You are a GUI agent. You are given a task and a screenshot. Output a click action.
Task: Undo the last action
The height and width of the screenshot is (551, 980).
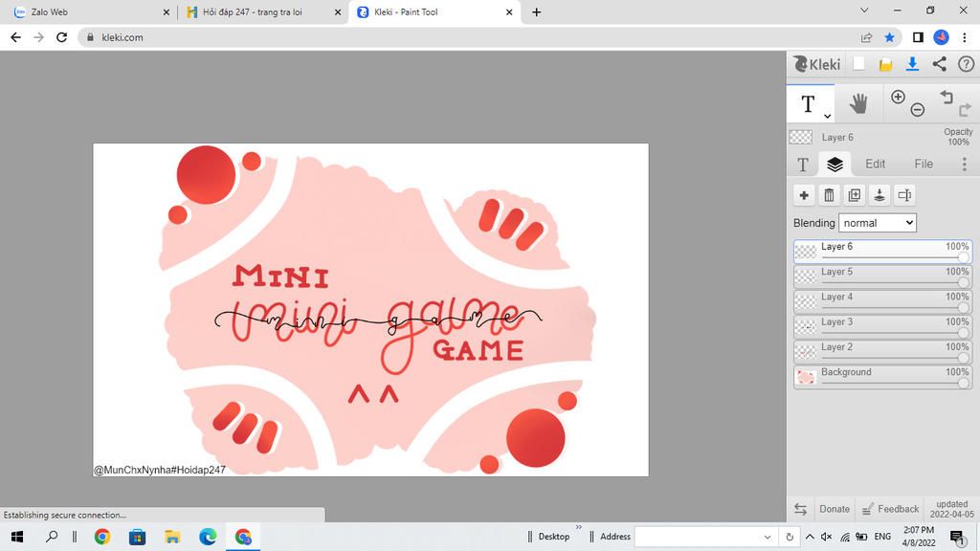[x=946, y=97]
